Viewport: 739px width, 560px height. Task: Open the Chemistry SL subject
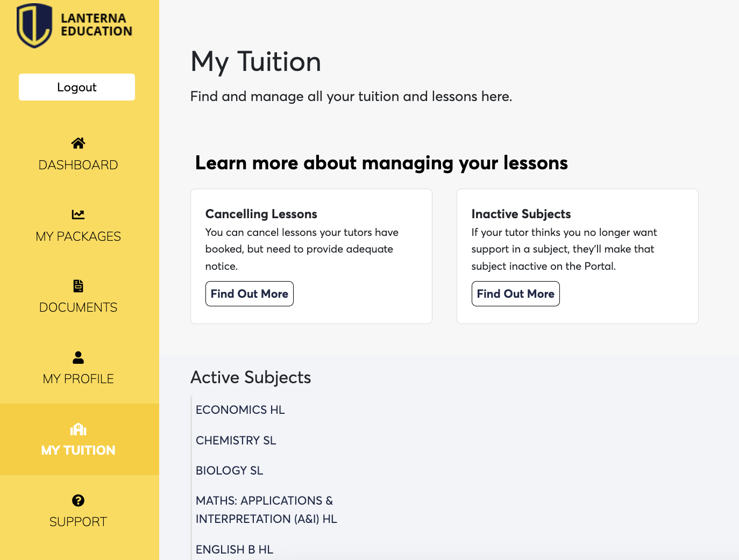point(236,440)
